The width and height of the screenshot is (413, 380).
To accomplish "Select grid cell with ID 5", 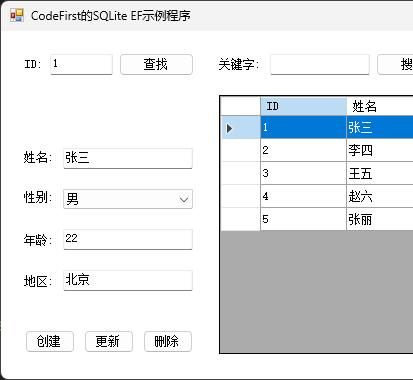I will (x=303, y=219).
